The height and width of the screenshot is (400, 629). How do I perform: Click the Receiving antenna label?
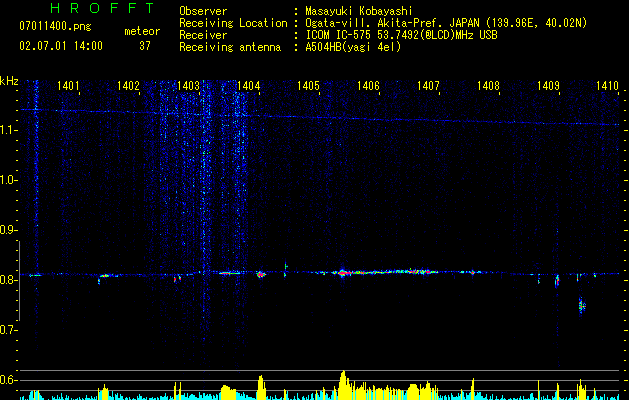[230, 47]
